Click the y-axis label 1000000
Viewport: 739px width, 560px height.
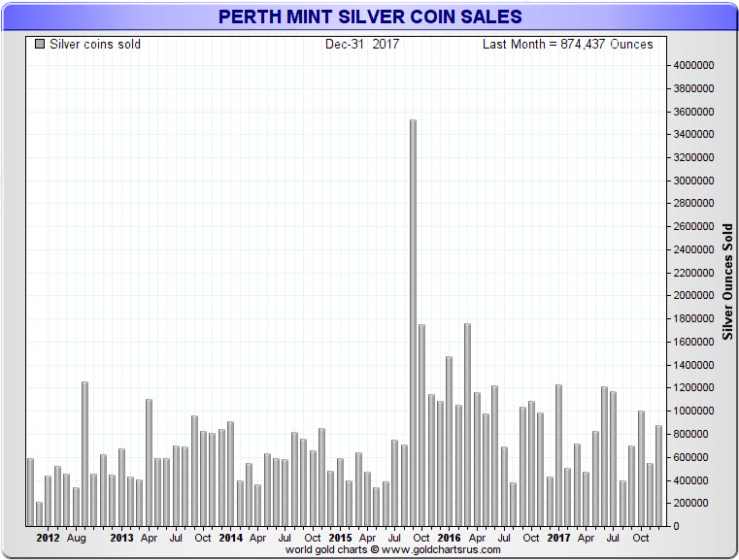point(693,411)
